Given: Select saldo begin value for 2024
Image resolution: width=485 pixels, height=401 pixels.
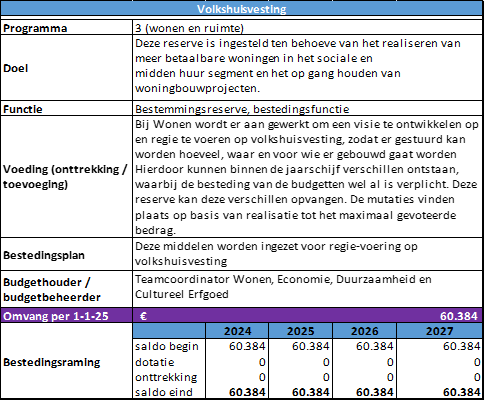Looking at the screenshot, I should (247, 346).
